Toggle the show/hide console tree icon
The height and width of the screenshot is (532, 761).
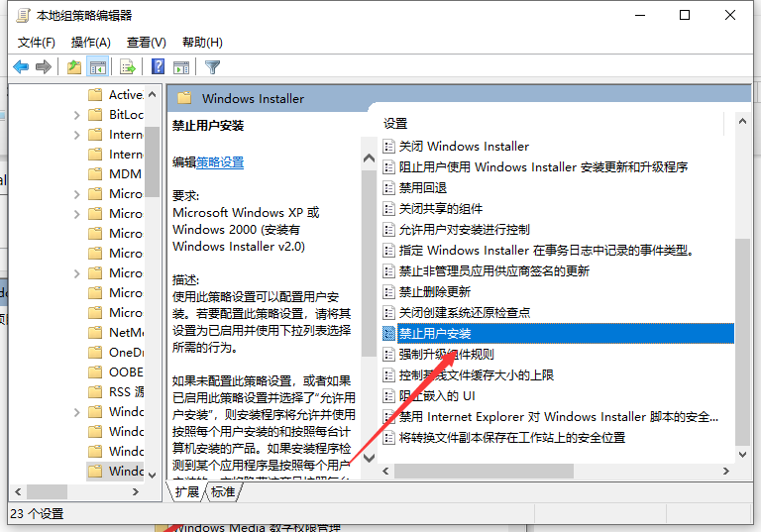97,67
